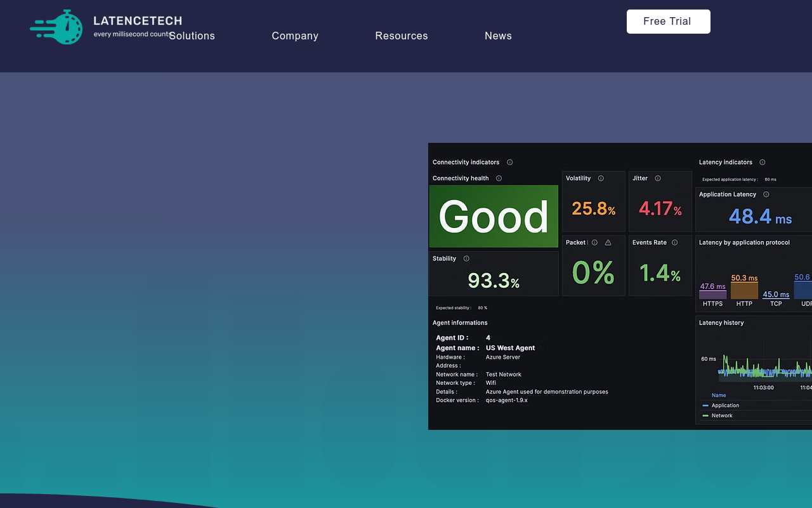The image size is (812, 508).
Task: Select the HTTPS latency bar
Action: click(712, 295)
